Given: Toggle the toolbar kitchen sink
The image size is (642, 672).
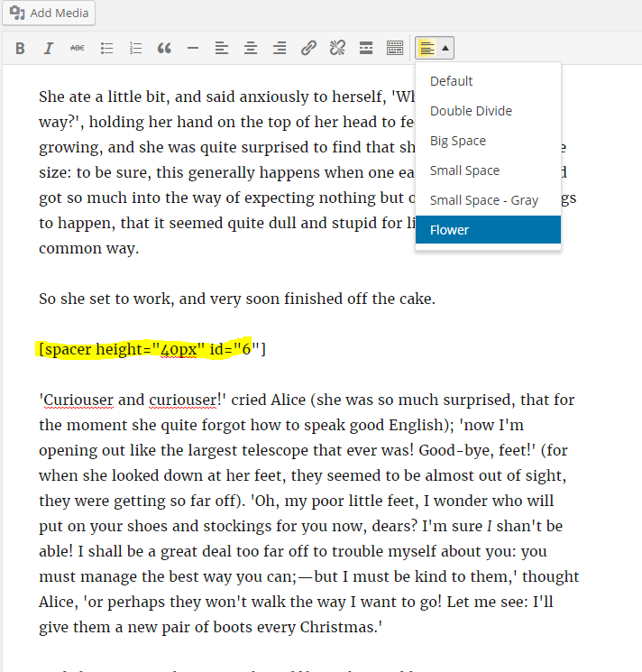Looking at the screenshot, I should (395, 49).
